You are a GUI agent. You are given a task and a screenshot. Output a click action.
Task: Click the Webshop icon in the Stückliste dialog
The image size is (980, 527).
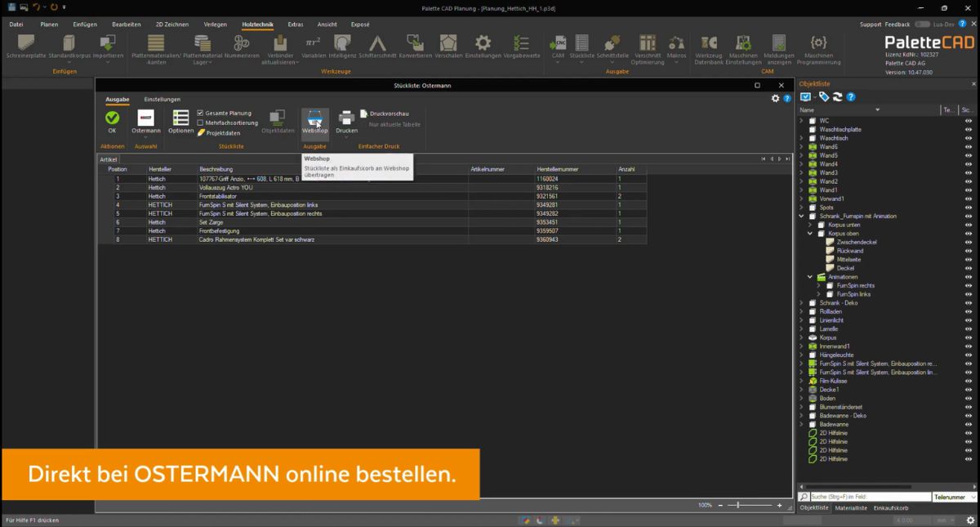pos(314,121)
